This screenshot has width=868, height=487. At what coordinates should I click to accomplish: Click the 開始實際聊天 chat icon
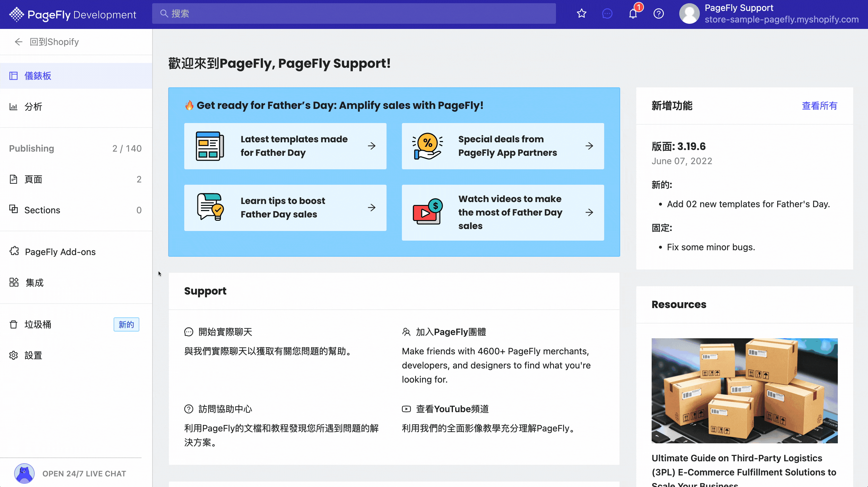(x=189, y=332)
